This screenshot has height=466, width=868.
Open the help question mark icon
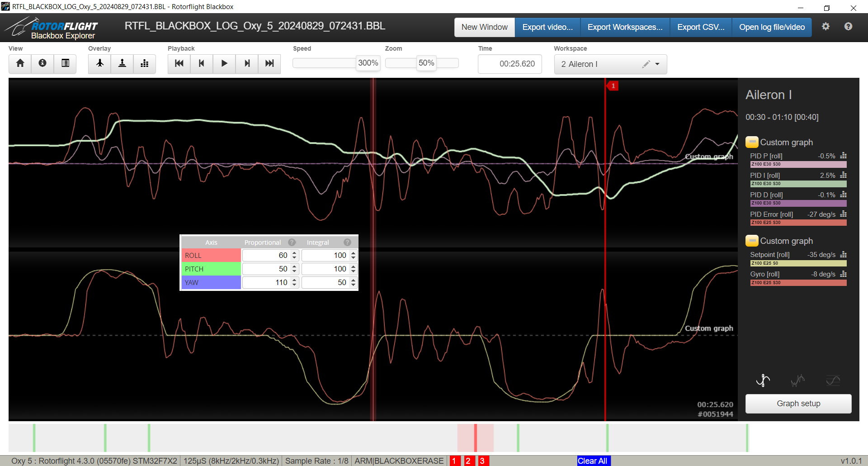pos(848,27)
